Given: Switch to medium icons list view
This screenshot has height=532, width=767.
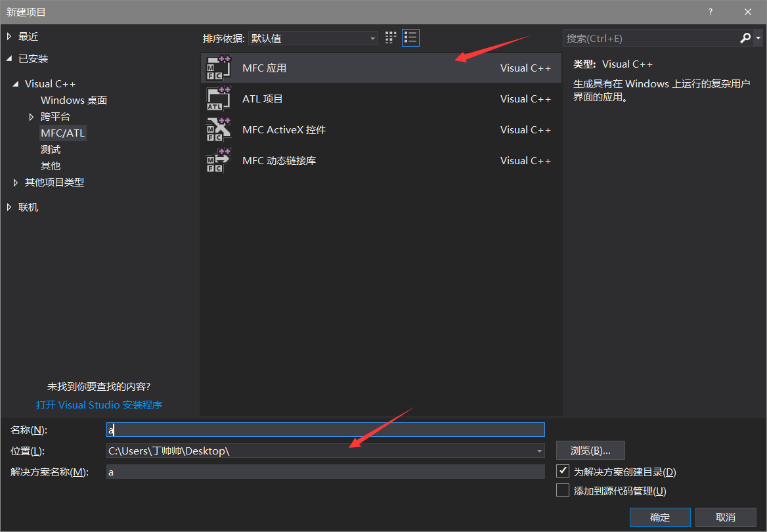Looking at the screenshot, I should click(410, 38).
